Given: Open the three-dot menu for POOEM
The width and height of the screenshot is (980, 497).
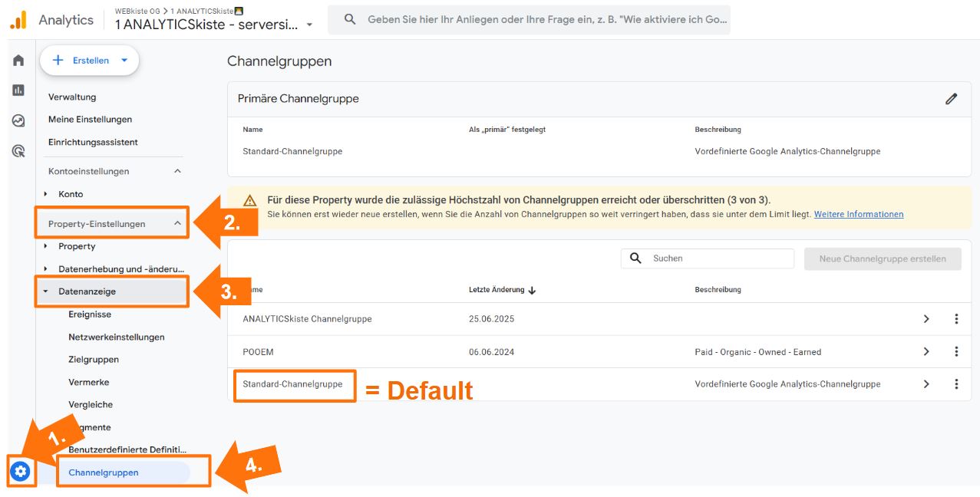Looking at the screenshot, I should (x=955, y=351).
